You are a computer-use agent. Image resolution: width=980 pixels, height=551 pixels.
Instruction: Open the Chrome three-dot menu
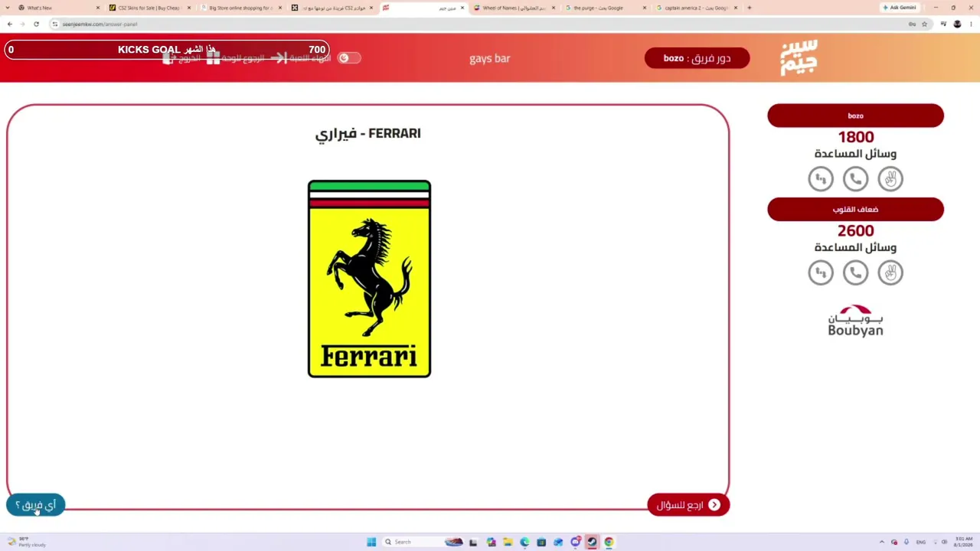tap(971, 24)
